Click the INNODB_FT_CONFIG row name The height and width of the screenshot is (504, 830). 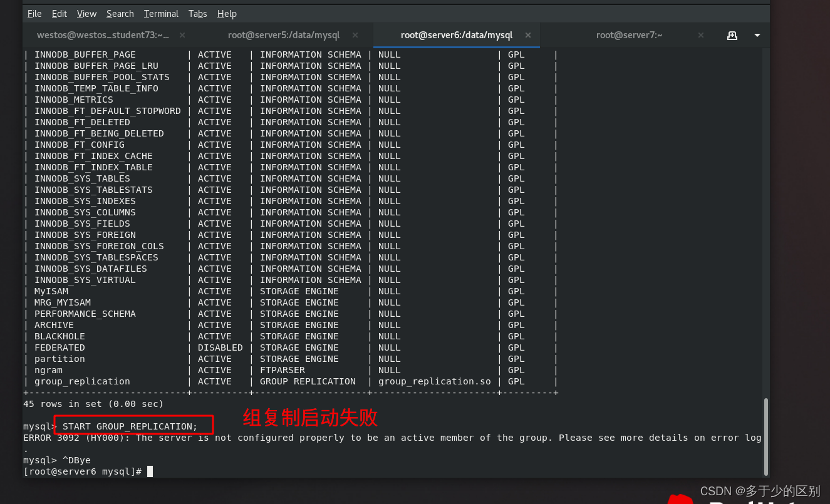[80, 145]
